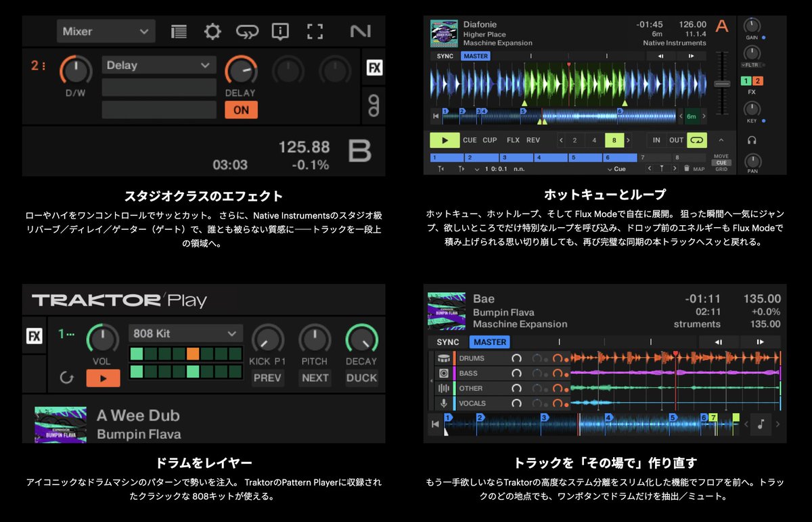Enable SYNC on the Diafonie deck
812x522 pixels.
tap(446, 55)
